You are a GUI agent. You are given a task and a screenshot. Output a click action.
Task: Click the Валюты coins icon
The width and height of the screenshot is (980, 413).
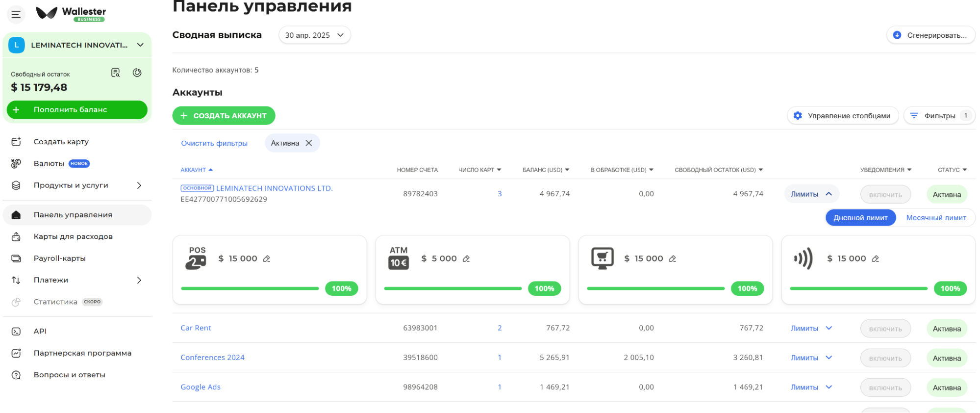pyautogui.click(x=16, y=163)
